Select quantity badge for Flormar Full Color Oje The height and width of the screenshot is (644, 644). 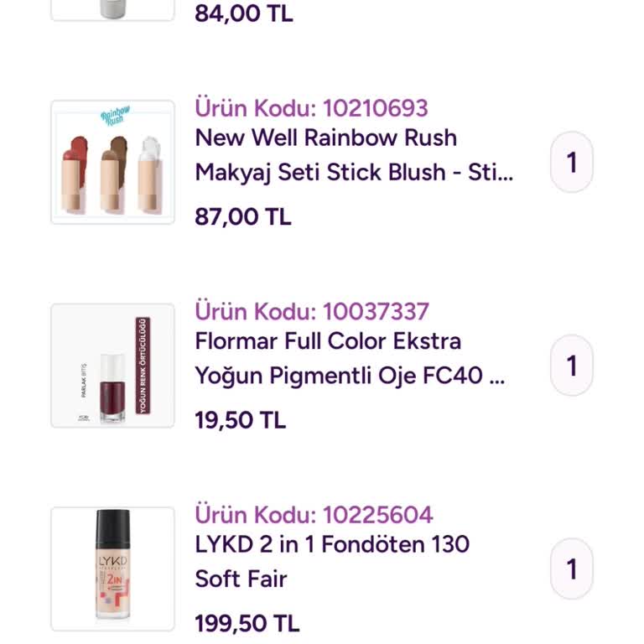point(572,366)
